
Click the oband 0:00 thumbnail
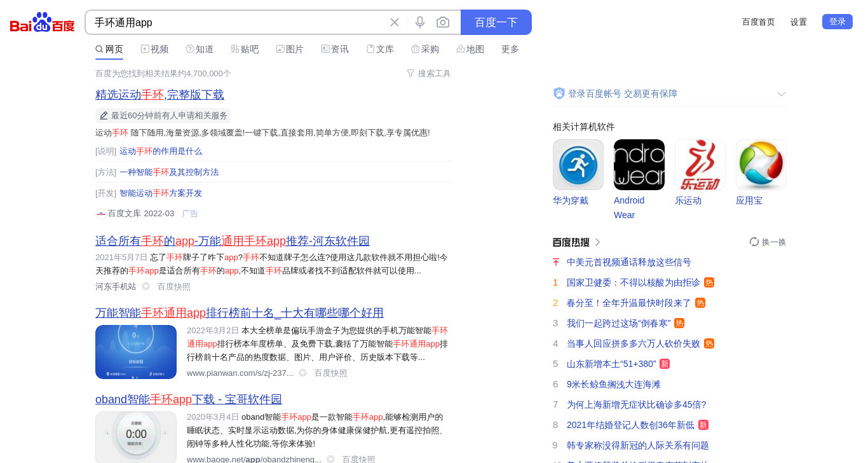[136, 437]
